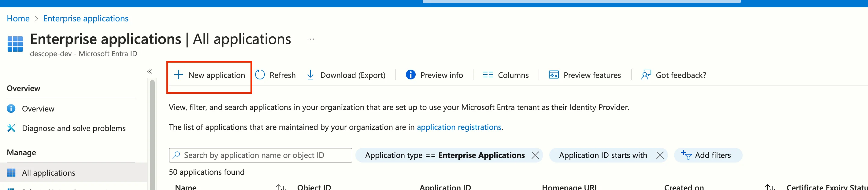
Task: Open the application registrations link
Action: click(x=459, y=127)
